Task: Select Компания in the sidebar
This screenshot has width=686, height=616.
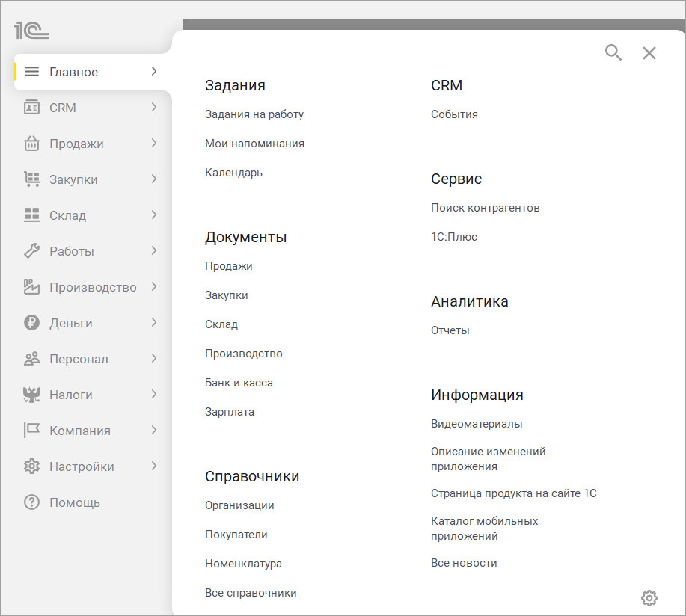Action: (79, 431)
